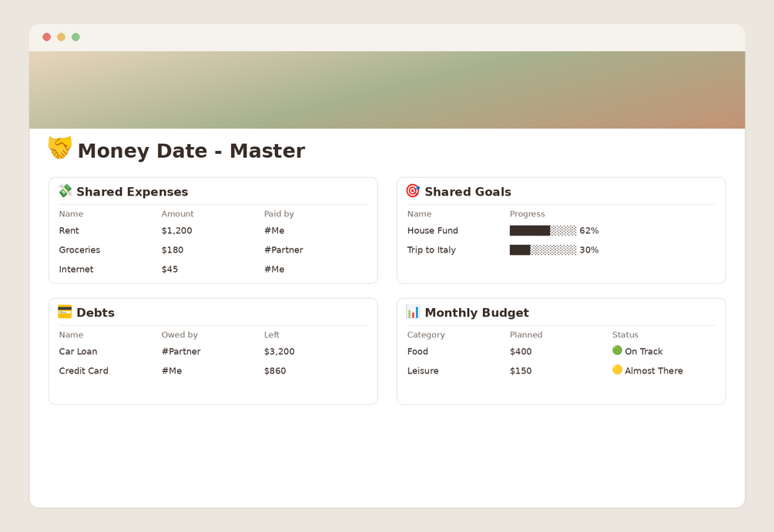
Task: Click #Me tag in Internet row
Action: (x=274, y=269)
